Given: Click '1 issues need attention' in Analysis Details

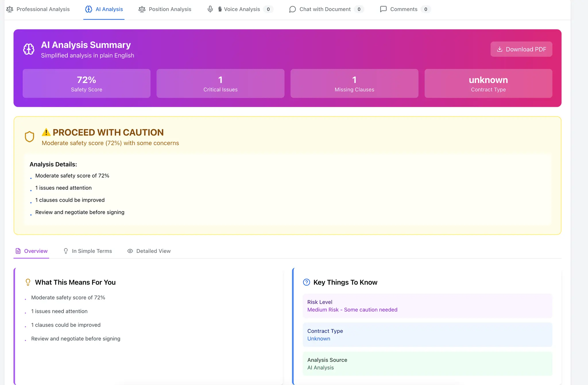Looking at the screenshot, I should (x=63, y=188).
